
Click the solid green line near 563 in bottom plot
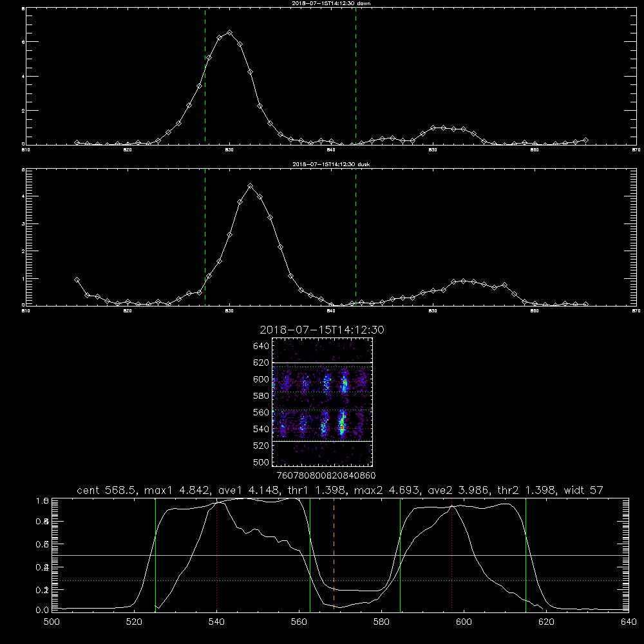click(x=310, y=554)
